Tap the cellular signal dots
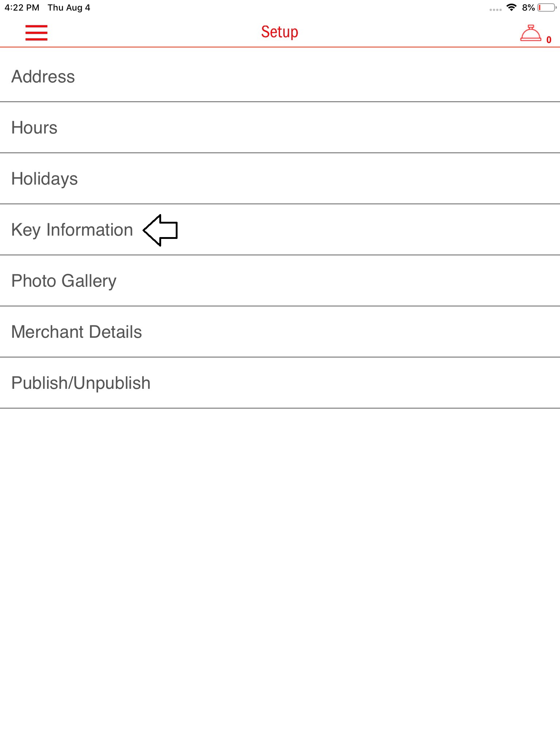560x747 pixels. [495, 9]
